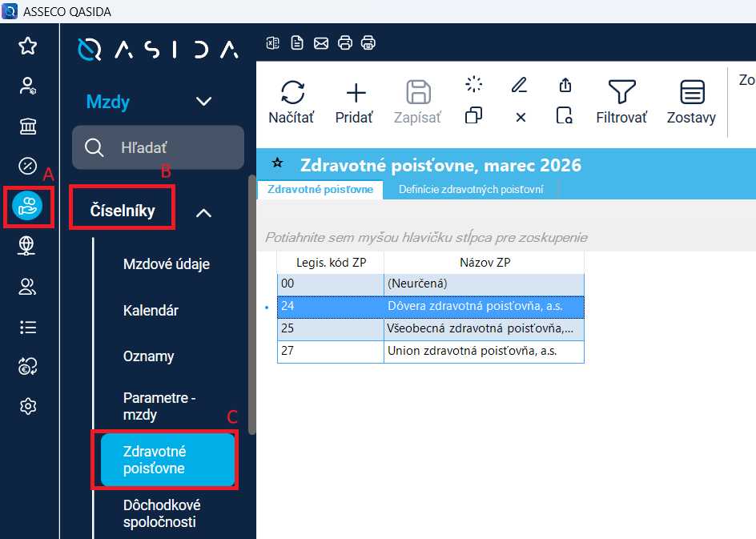Click the Hľadať search field
This screenshot has height=539, width=756.
click(x=158, y=147)
